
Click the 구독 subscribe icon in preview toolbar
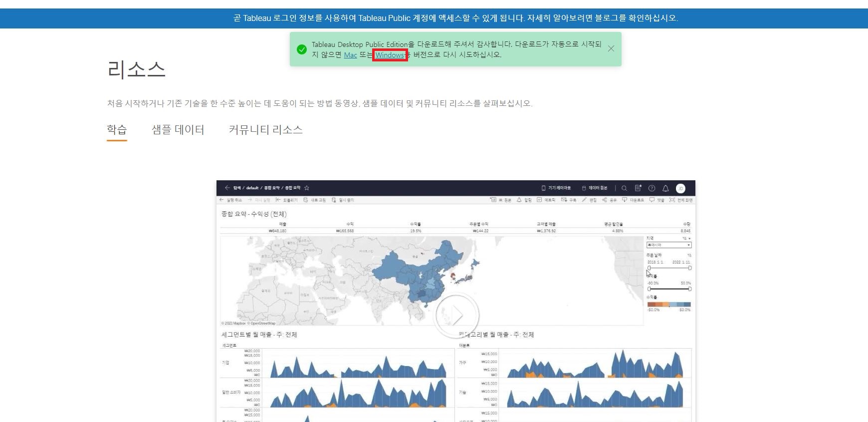pos(564,200)
